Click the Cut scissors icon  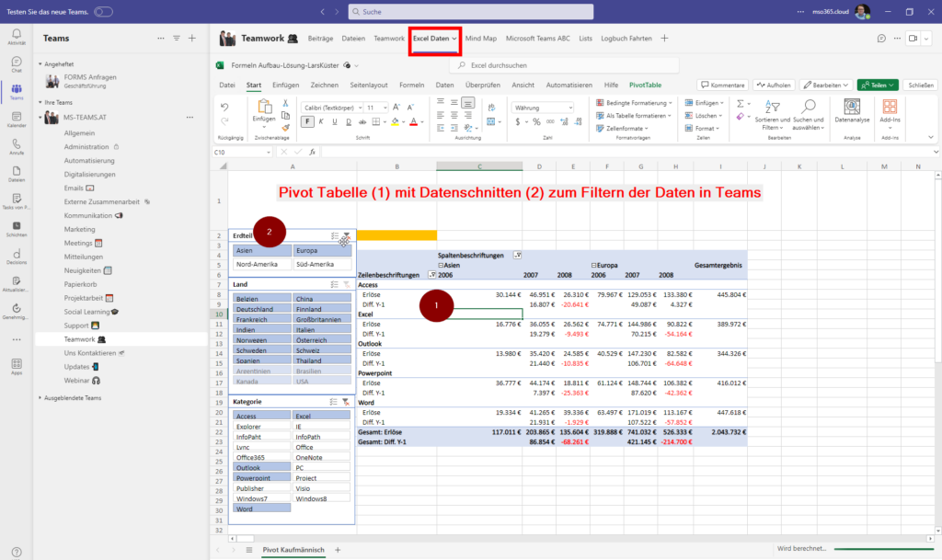point(285,103)
